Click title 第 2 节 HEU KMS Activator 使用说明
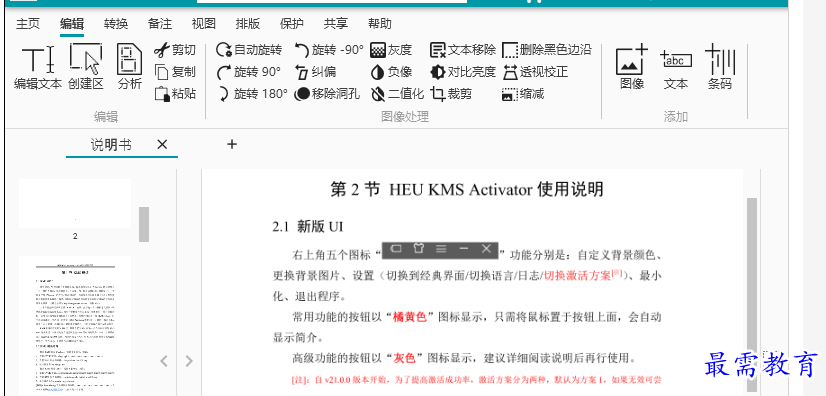 point(467,190)
